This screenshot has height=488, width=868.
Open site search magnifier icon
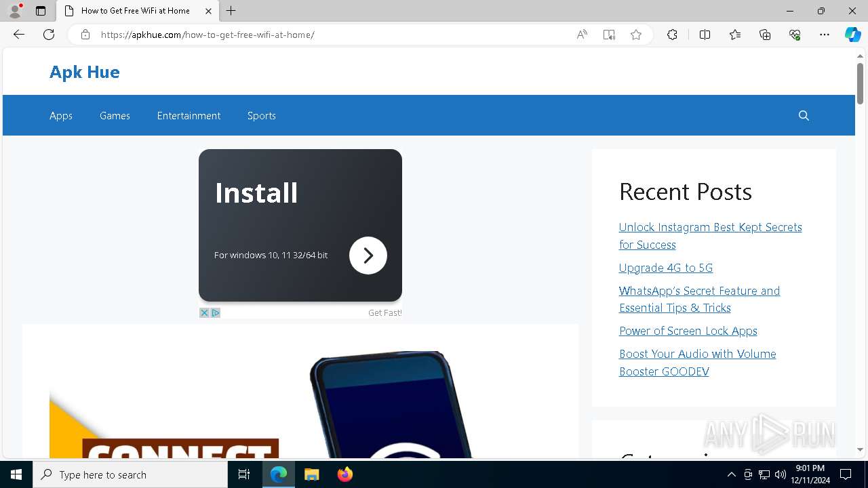click(804, 116)
